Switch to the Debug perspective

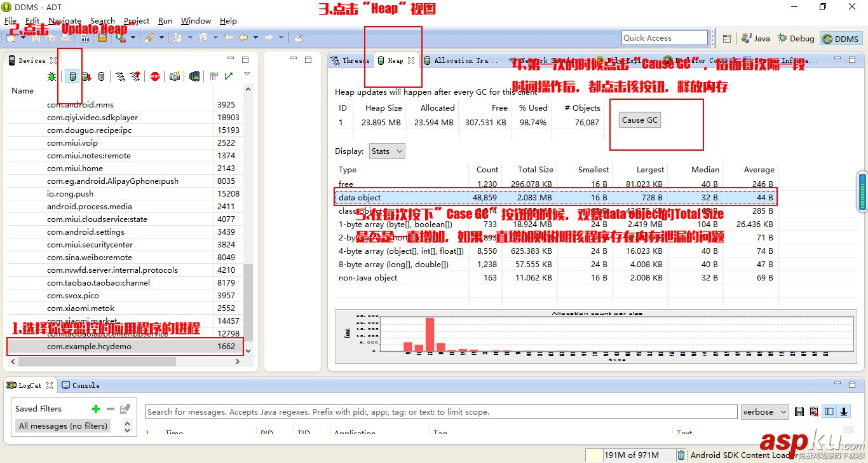(x=796, y=39)
